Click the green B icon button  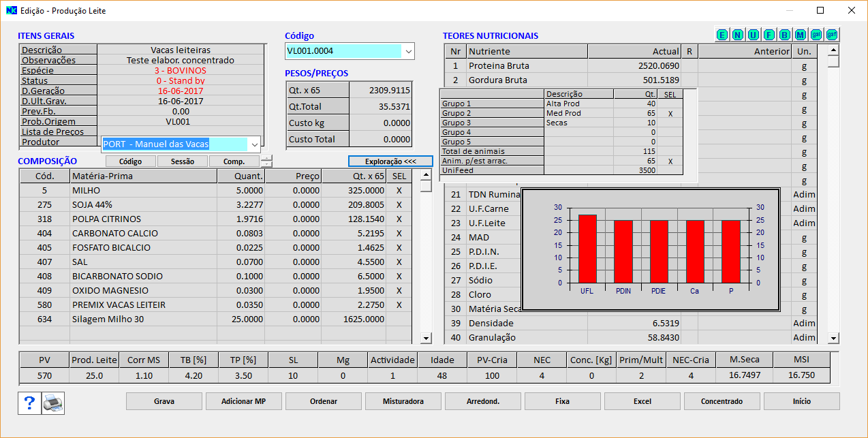[x=784, y=35]
